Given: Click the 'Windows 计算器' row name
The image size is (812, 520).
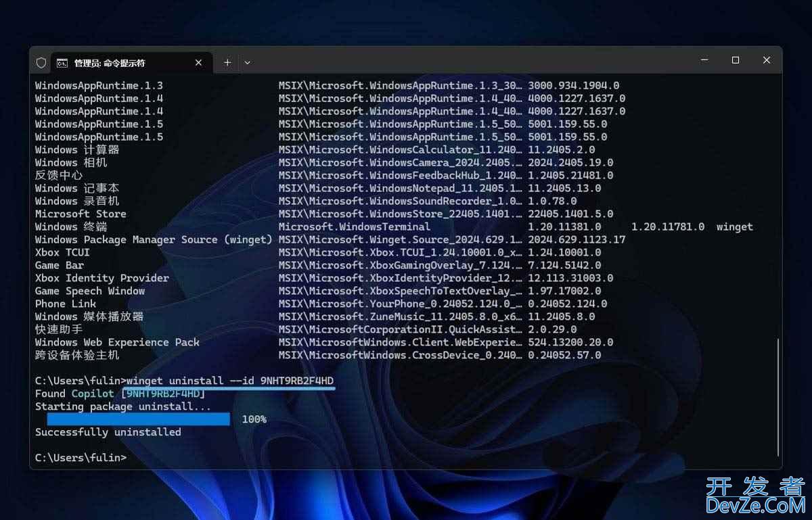Looking at the screenshot, I should tap(77, 149).
